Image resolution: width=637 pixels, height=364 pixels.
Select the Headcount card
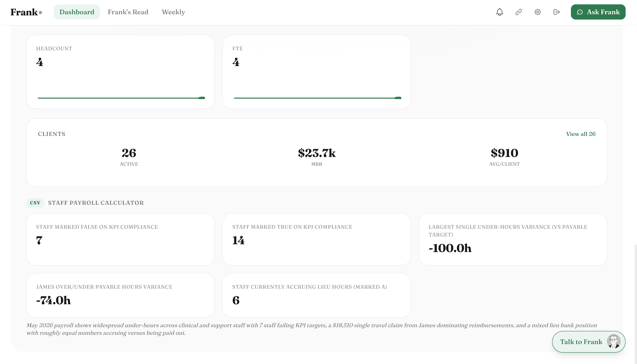(x=120, y=72)
